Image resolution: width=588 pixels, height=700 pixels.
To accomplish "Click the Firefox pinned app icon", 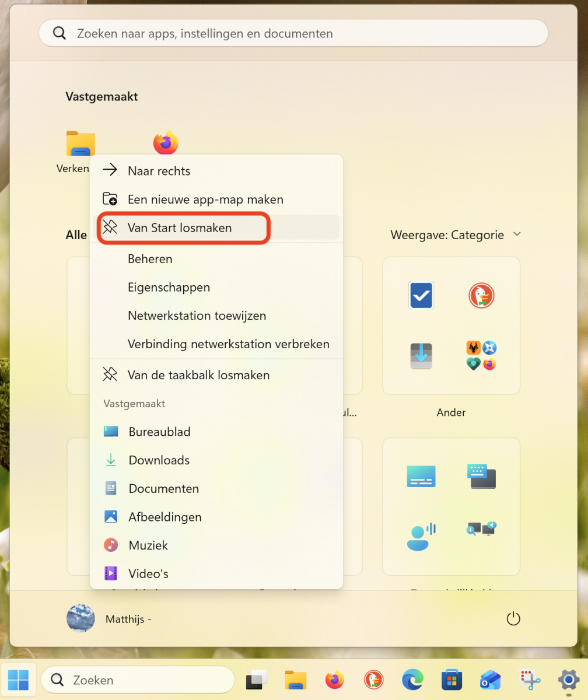I will [166, 143].
